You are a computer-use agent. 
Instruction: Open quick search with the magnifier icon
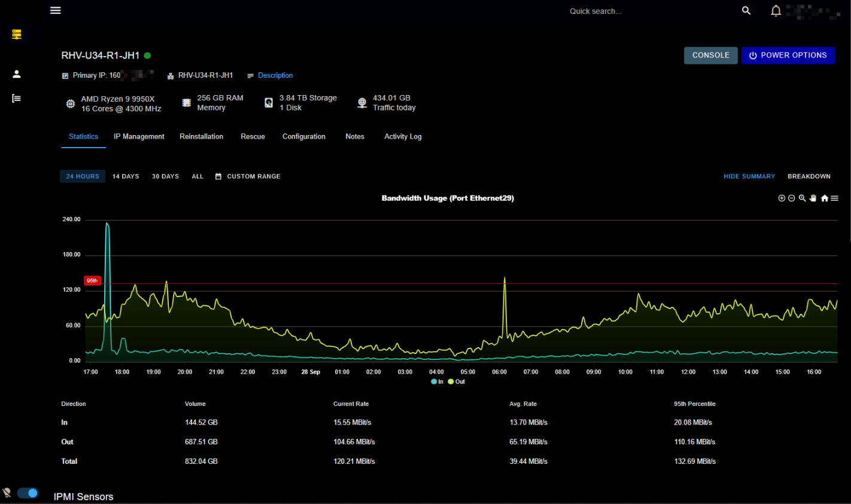pos(746,10)
